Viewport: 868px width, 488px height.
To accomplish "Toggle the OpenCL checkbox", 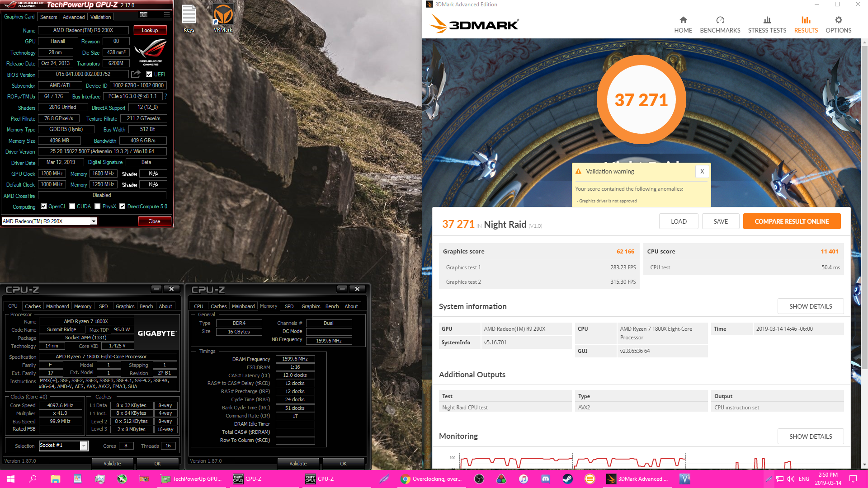I will click(44, 206).
